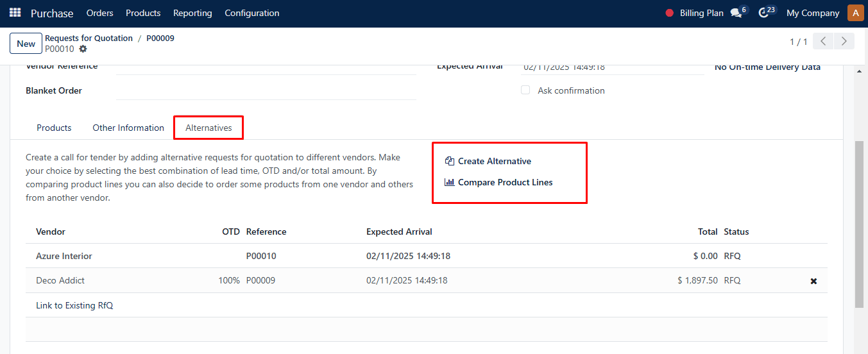Open the apps grid menu icon
This screenshot has width=868, height=354.
click(x=15, y=13)
